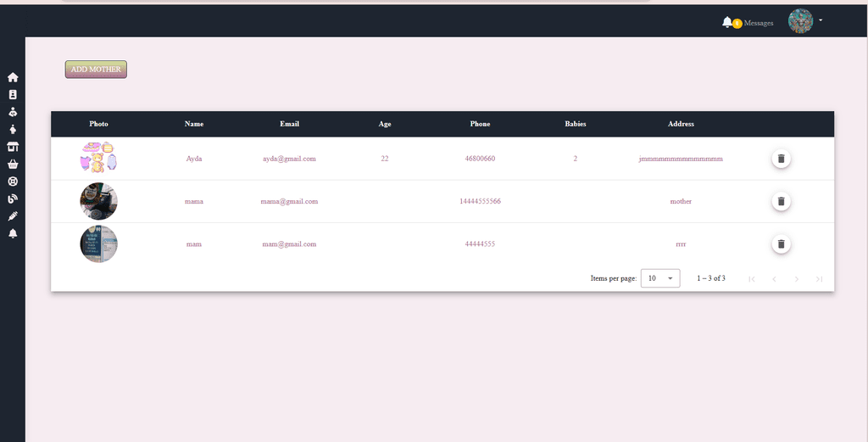Click the Age column header
Image resolution: width=868 pixels, height=442 pixels.
point(385,124)
